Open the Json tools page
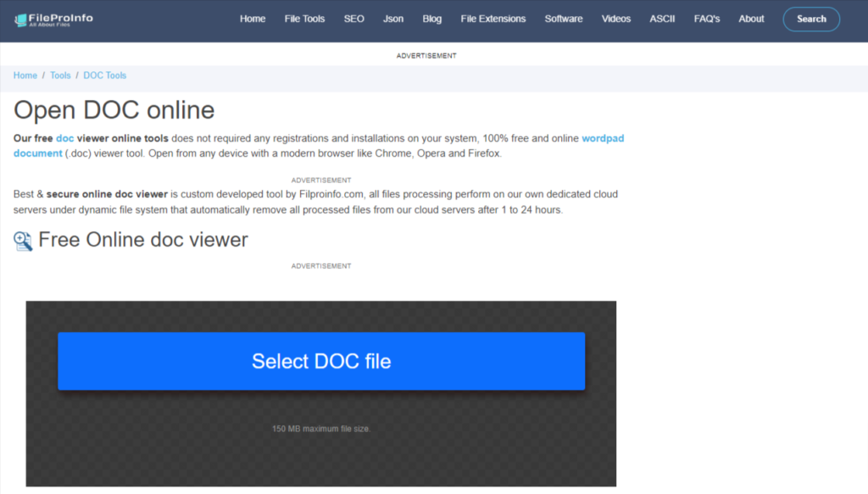 [x=392, y=18]
